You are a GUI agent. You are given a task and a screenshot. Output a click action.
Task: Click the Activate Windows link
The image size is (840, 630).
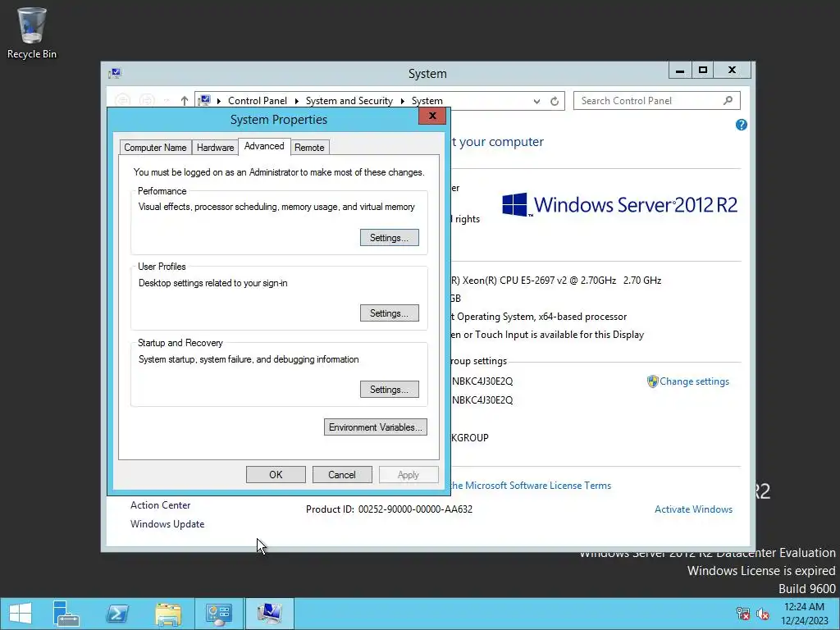point(694,509)
